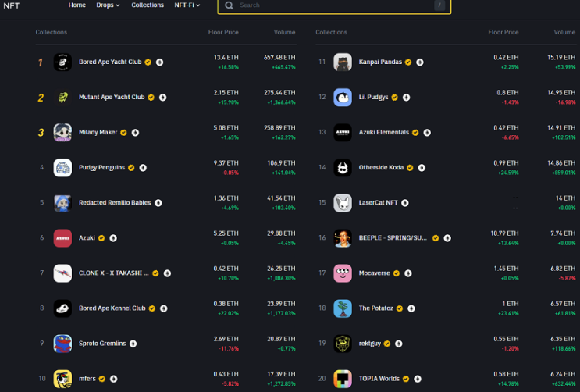Click the Redacted Remilio Babies avatar
Screen dimensions: 580x392
coord(62,203)
